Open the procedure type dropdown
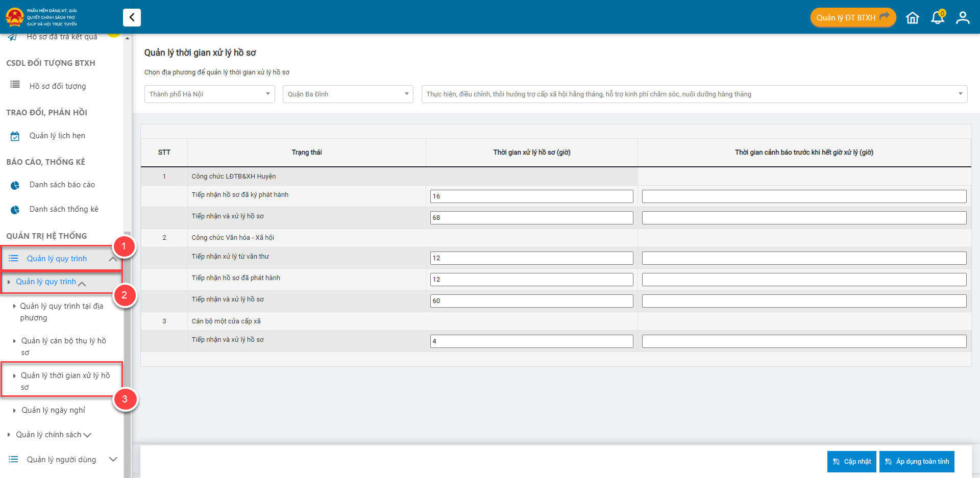The image size is (980, 478). coord(694,94)
